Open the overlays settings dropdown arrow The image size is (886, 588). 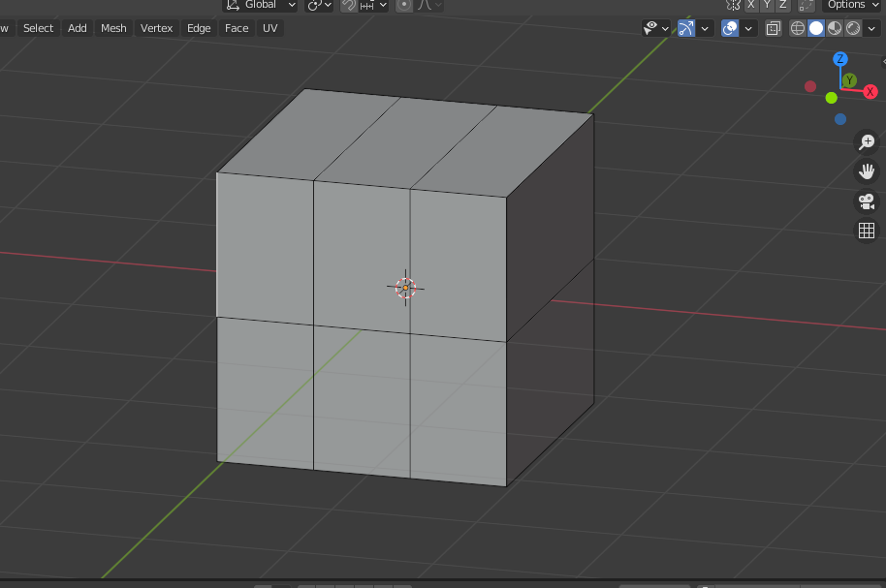click(x=748, y=28)
